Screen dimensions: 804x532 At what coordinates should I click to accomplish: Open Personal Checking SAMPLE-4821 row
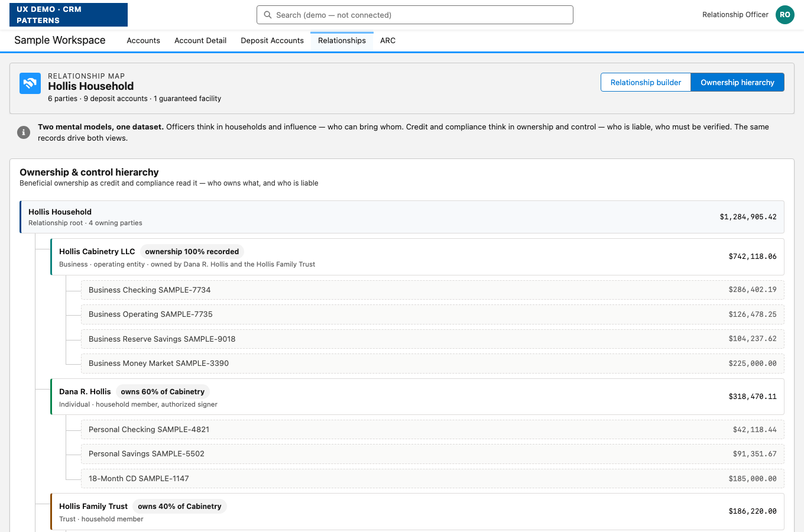click(433, 430)
